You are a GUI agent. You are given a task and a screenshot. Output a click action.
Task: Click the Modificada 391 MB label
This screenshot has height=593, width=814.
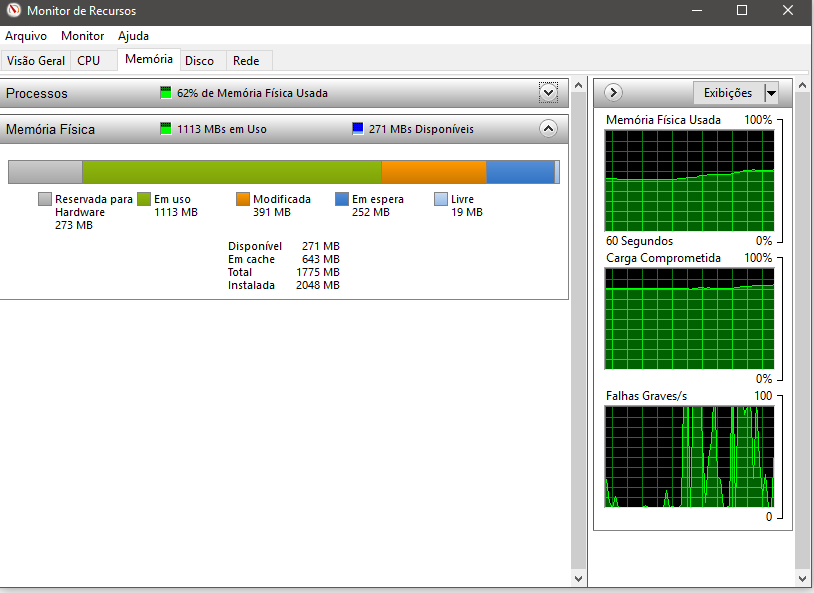(281, 206)
